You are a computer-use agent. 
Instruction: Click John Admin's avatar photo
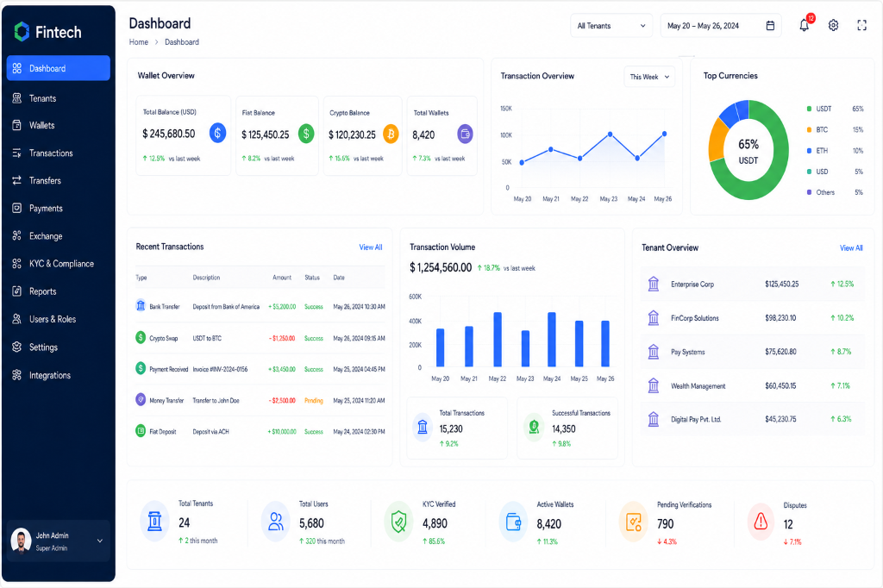22,541
